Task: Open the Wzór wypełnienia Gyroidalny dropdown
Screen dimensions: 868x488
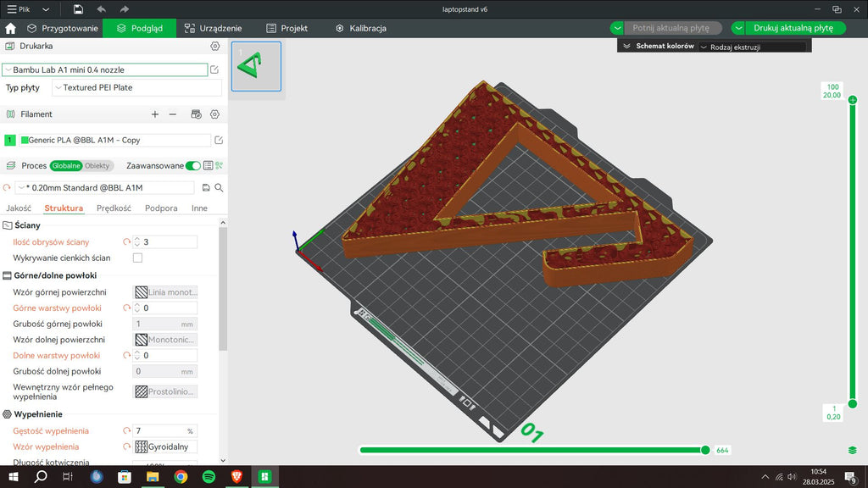Action: pyautogui.click(x=165, y=446)
